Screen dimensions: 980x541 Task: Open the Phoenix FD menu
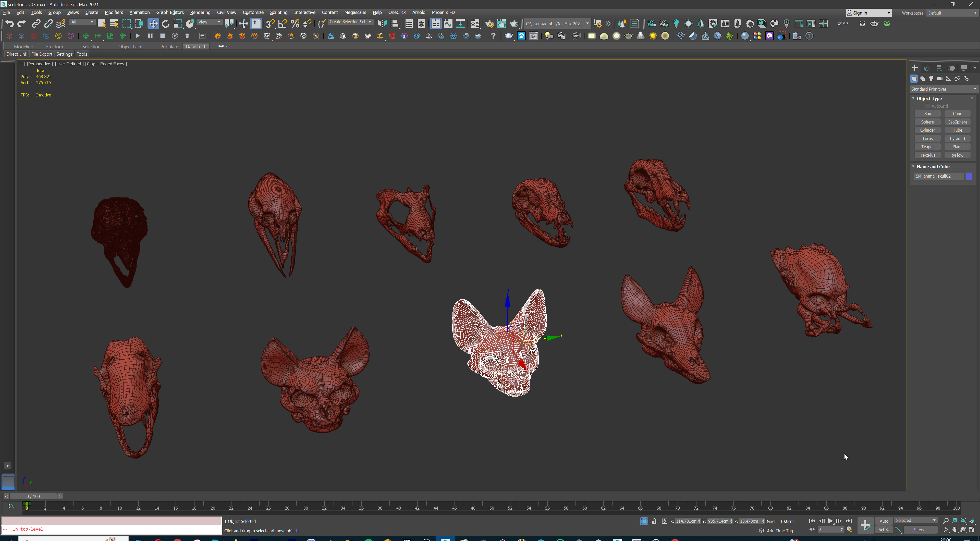[x=443, y=13]
